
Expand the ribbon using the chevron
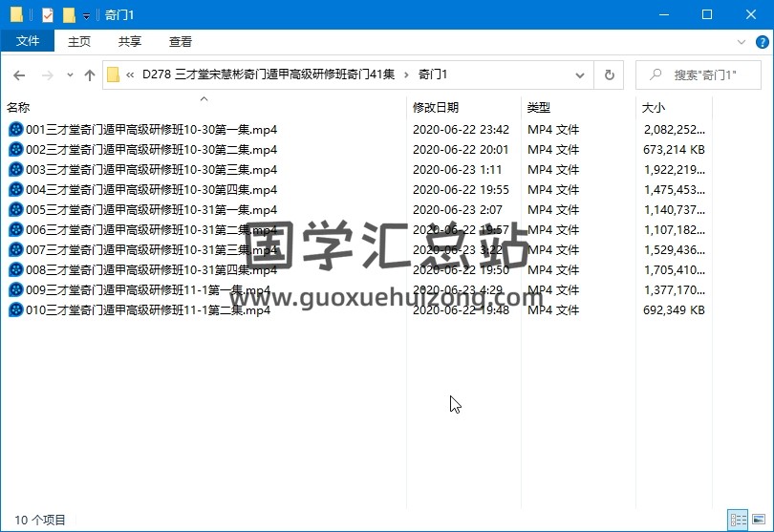(742, 42)
